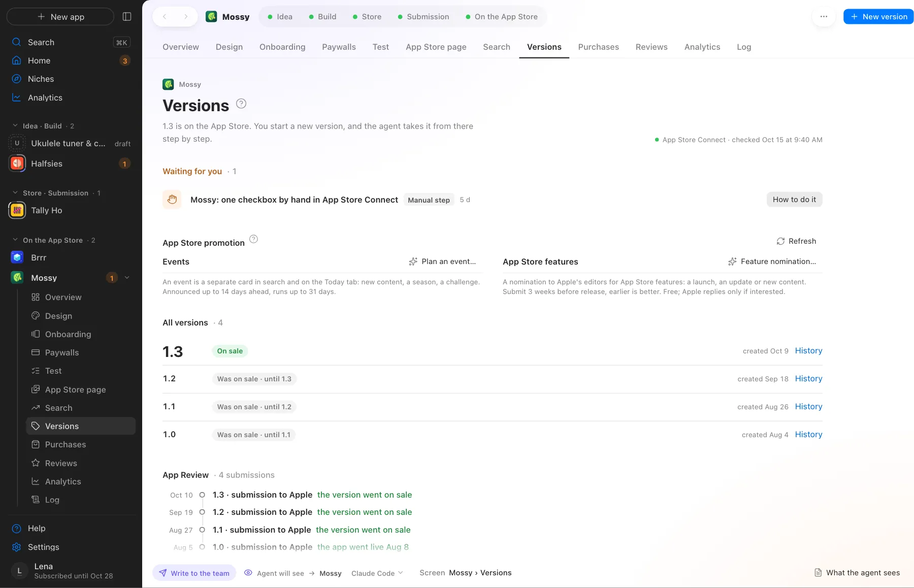Click the forward navigation arrow
The width and height of the screenshot is (914, 588).
coord(186,17)
